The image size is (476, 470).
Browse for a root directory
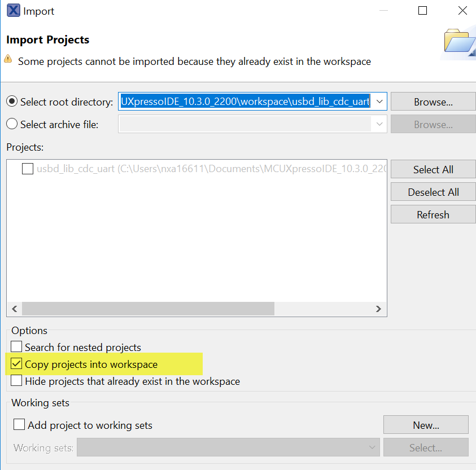433,102
